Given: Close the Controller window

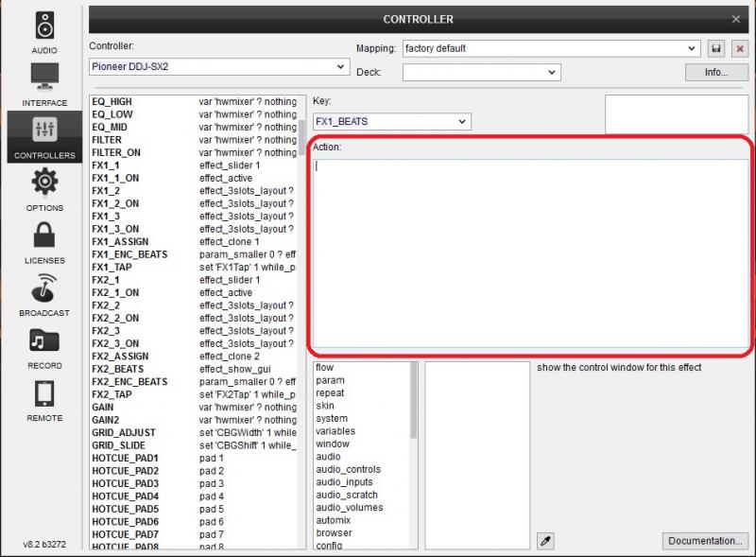Looking at the screenshot, I should pyautogui.click(x=736, y=19).
